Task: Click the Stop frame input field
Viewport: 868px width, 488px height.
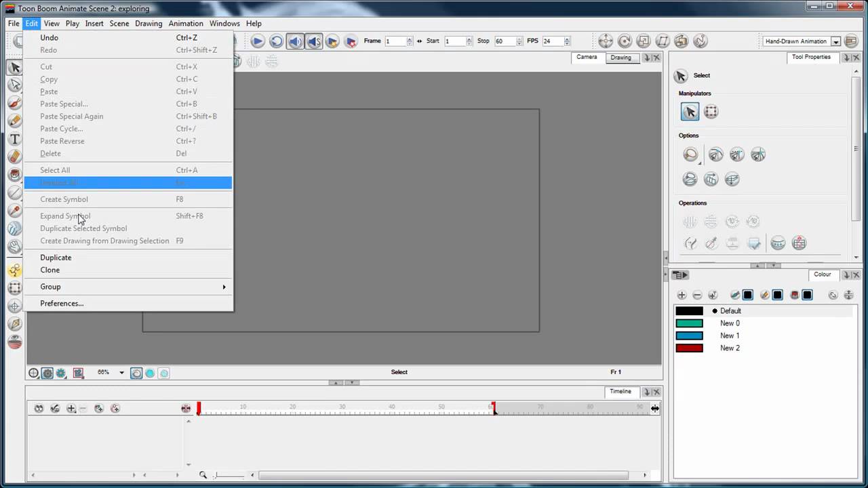Action: (505, 41)
